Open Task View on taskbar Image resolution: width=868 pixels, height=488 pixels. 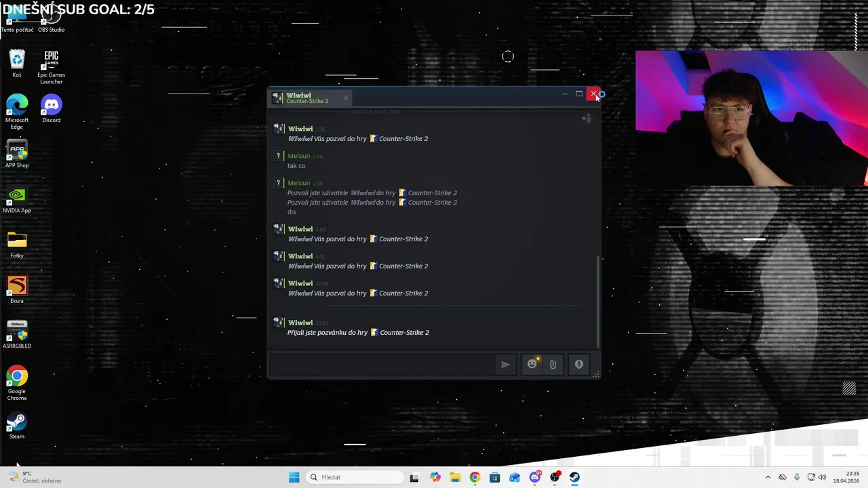pyautogui.click(x=414, y=477)
